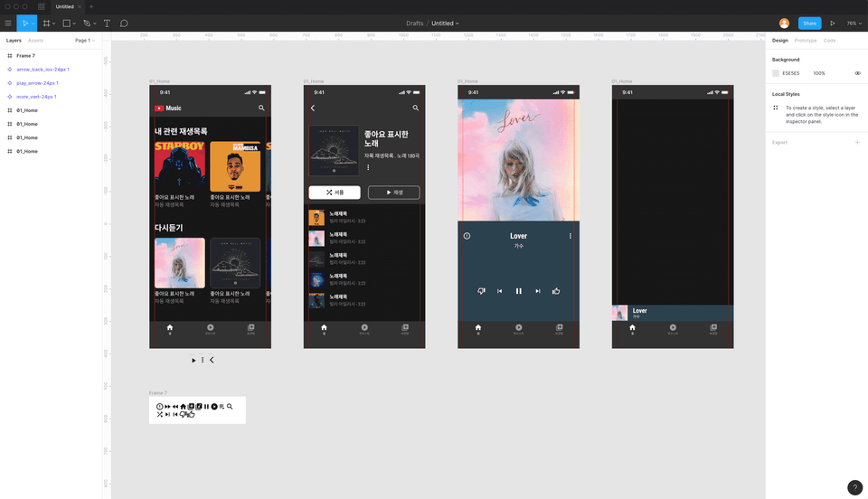868x499 pixels.
Task: Toggle background color visibility eye icon
Action: pyautogui.click(x=857, y=73)
